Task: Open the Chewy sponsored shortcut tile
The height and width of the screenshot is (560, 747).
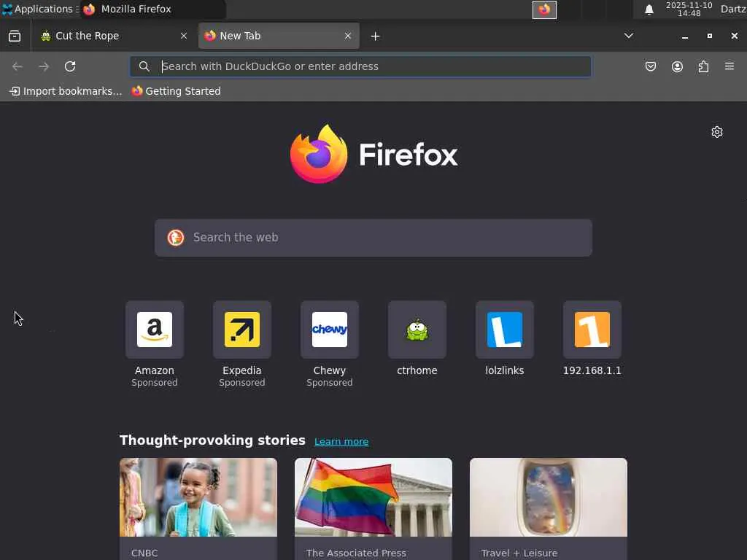Action: click(x=330, y=330)
